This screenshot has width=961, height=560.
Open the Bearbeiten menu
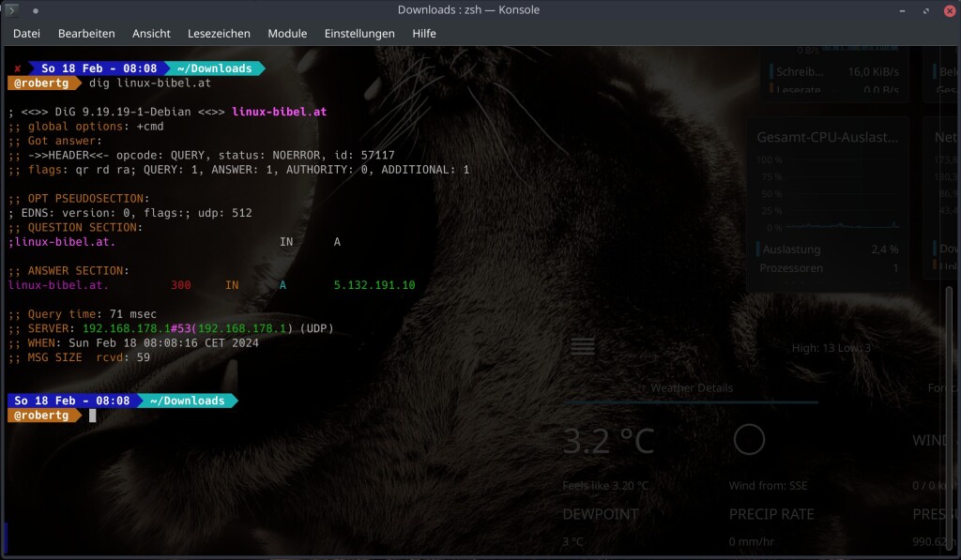pos(86,34)
